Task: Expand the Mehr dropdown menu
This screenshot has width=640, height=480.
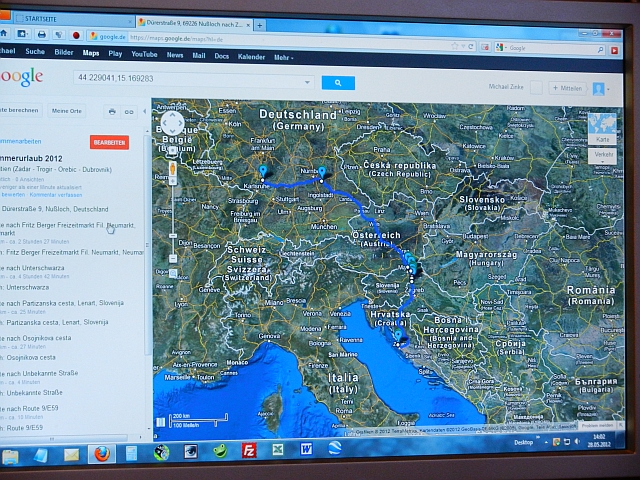Action: click(283, 58)
